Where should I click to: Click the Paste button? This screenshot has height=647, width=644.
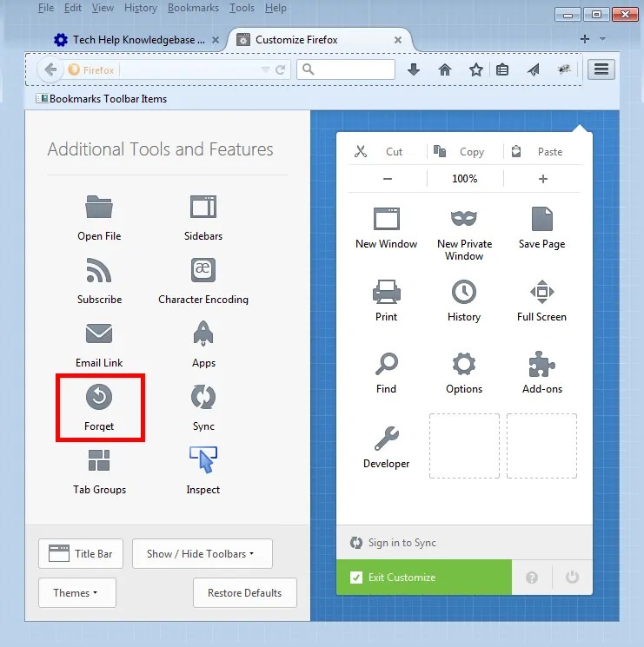pyautogui.click(x=542, y=151)
